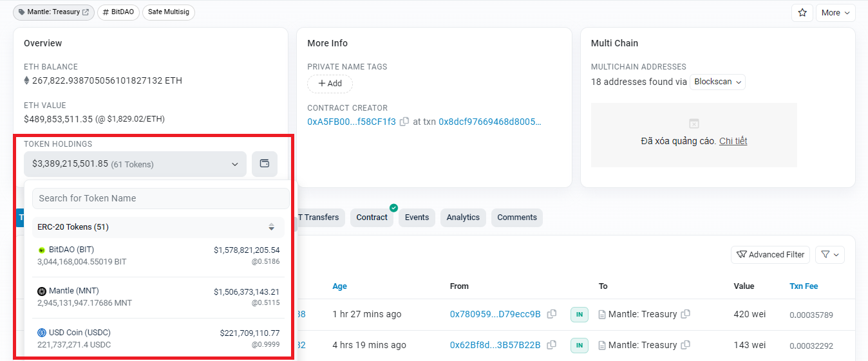This screenshot has width=868, height=361.
Task: Click the IN badge in the 143 wei row
Action: point(580,346)
